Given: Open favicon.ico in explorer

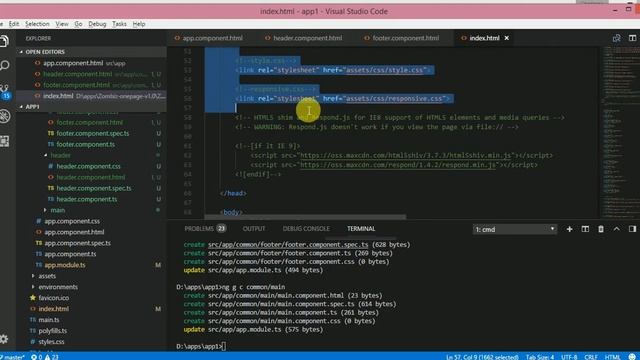Looking at the screenshot, I should point(53,298).
